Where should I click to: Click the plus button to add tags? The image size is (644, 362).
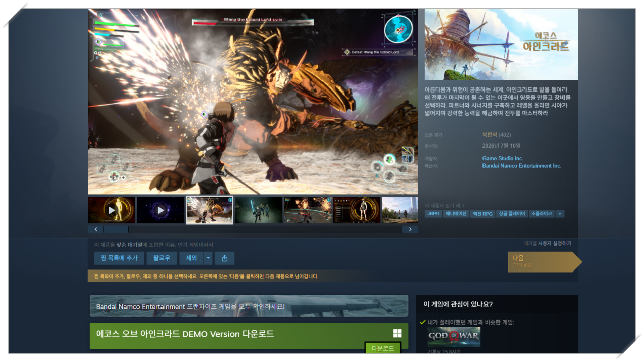pos(560,214)
